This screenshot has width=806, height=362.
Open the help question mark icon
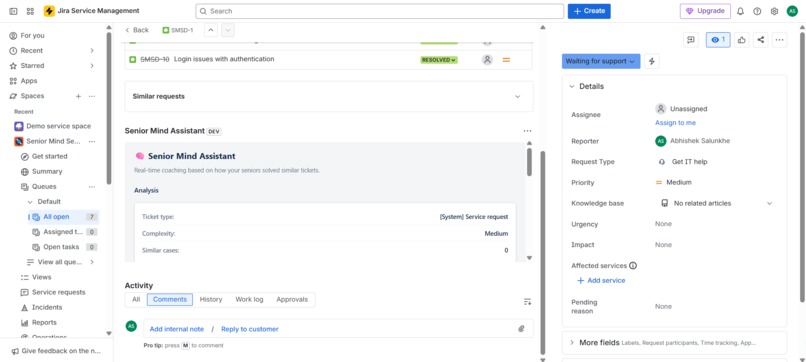click(x=757, y=11)
